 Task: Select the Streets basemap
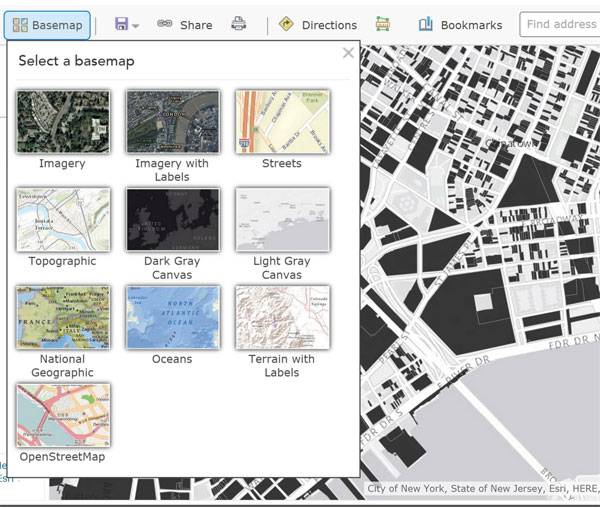pos(282,121)
